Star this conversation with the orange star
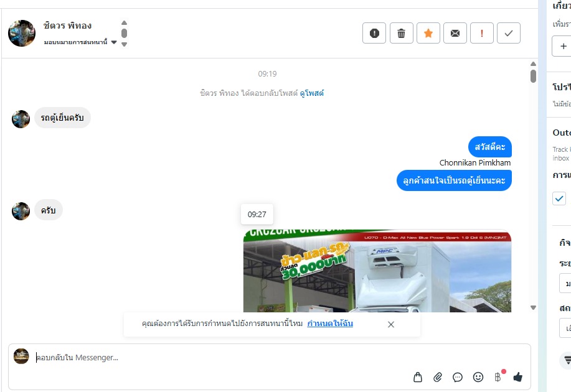The height and width of the screenshot is (392, 571). (428, 33)
